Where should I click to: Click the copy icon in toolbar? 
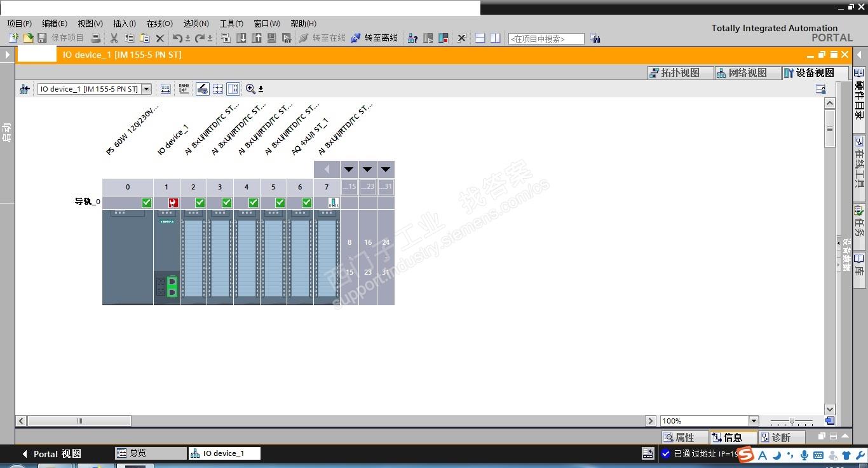pos(130,38)
